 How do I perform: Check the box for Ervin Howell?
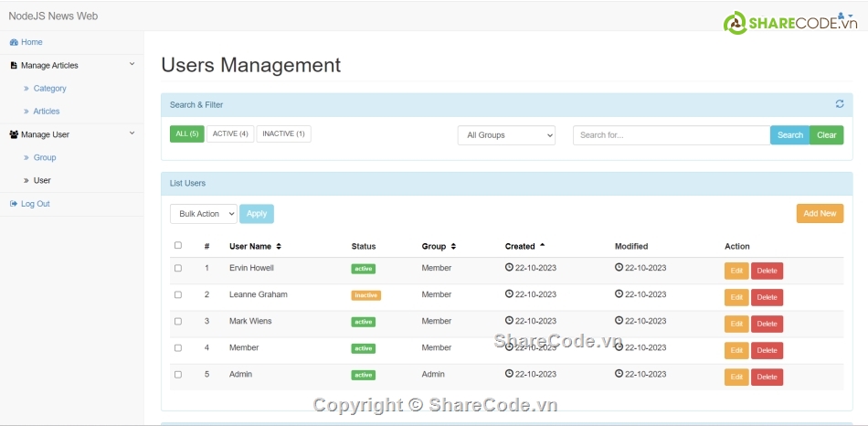tap(178, 268)
